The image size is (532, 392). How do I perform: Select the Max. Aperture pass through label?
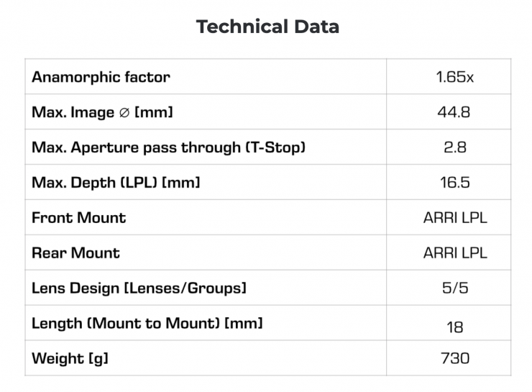coord(169,147)
